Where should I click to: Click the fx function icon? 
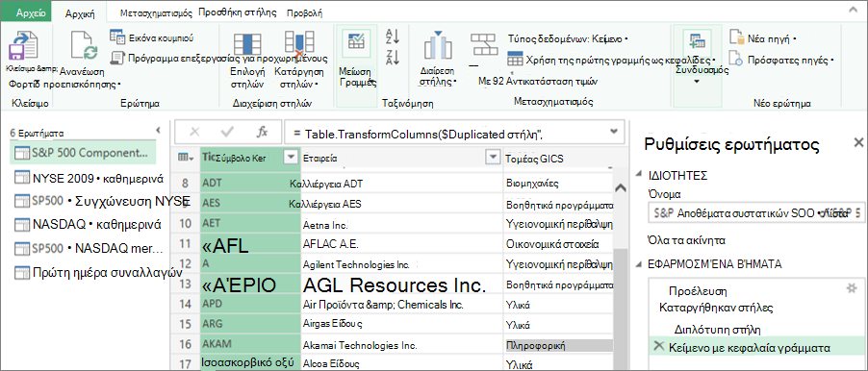coord(262,132)
